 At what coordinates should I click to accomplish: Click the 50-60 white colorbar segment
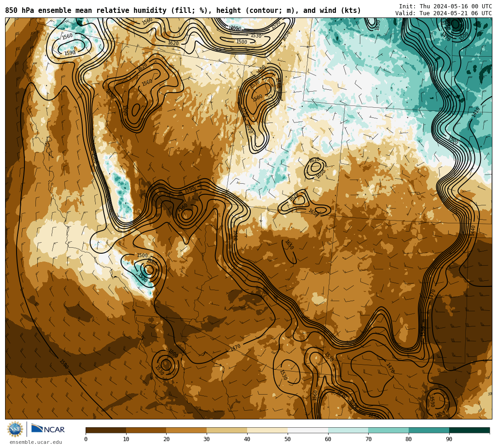click(x=308, y=430)
